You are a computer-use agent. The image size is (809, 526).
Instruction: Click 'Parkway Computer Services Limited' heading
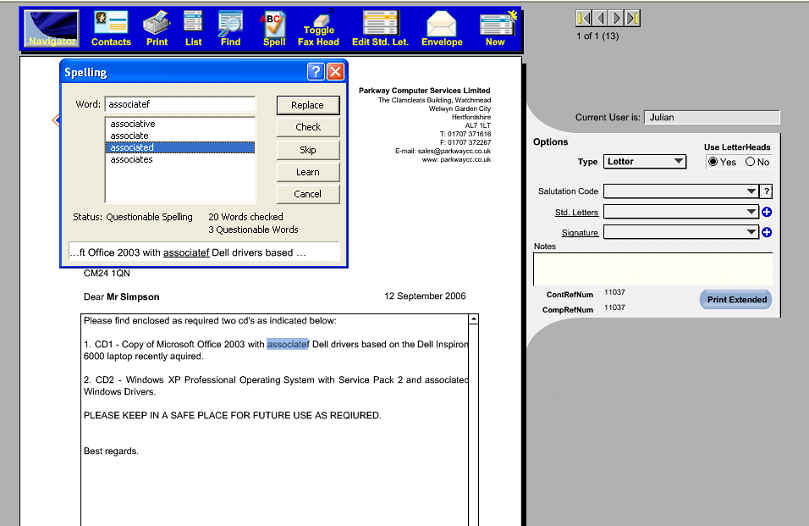pos(425,90)
